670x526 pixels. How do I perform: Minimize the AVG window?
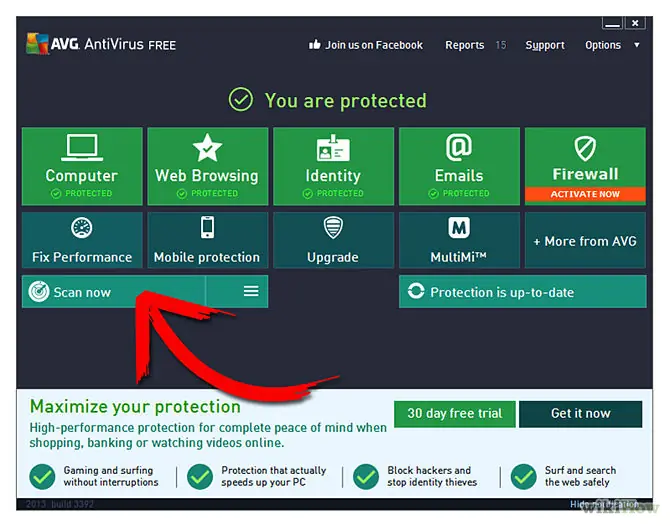612,24
